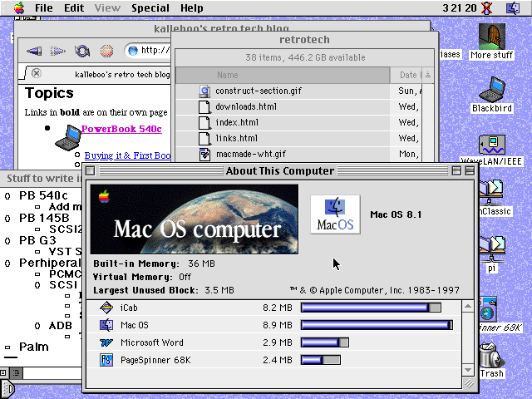Click the PowerBook laptop image on blog
532x399 pixels.
click(68, 137)
